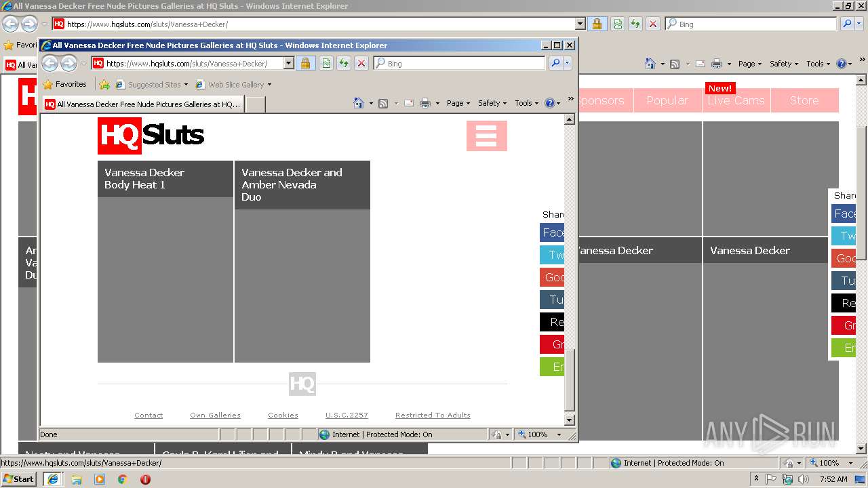This screenshot has height=488, width=868.
Task: Open the Tools menu in front window
Action: [526, 103]
